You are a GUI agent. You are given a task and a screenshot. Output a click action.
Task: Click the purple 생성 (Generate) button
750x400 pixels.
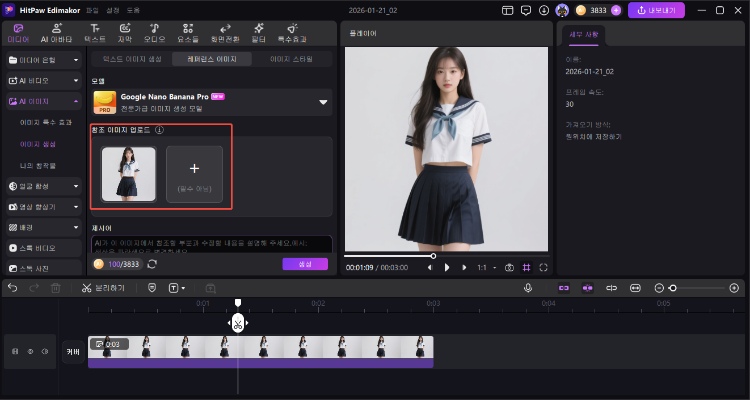point(305,264)
